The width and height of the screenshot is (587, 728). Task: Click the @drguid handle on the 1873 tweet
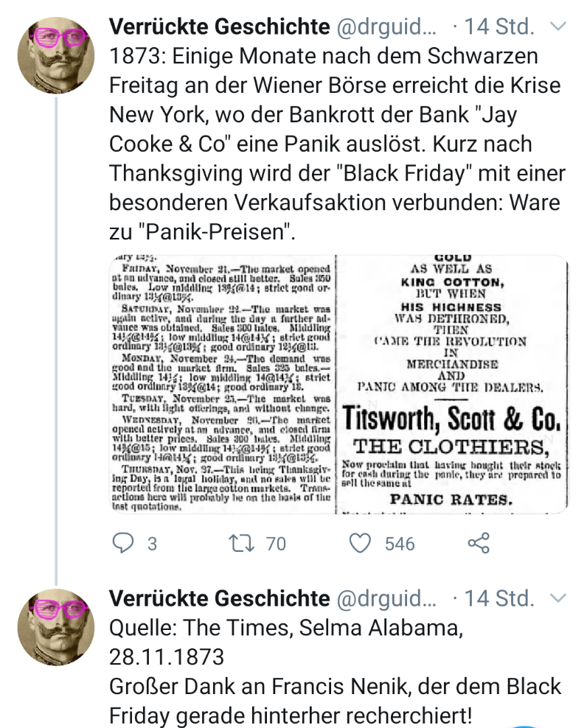coord(386,27)
